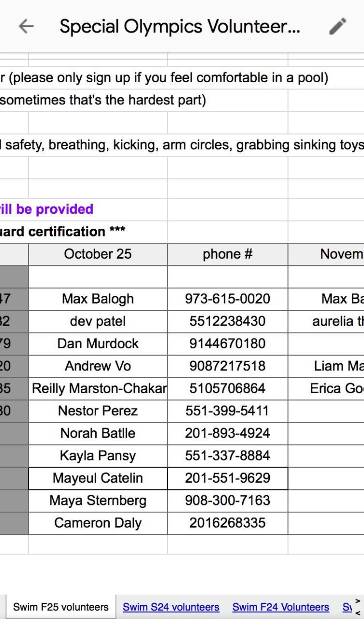The image size is (364, 619).
Task: Select the Nestor Perez cell
Action: pyautogui.click(x=98, y=411)
